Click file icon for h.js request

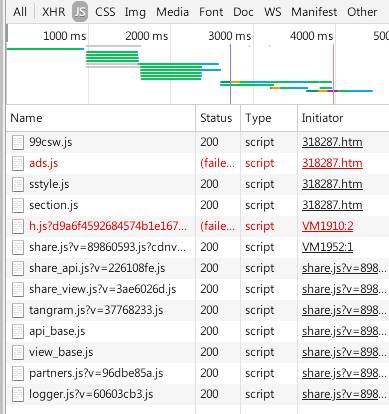pos(18,226)
